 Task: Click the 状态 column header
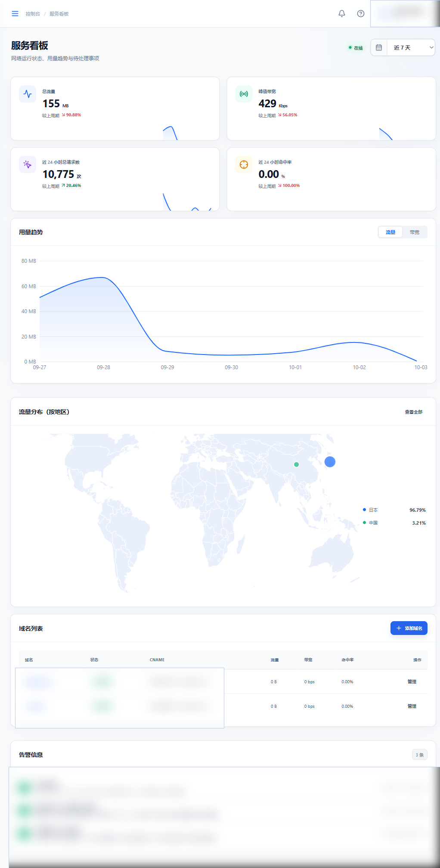[x=94, y=660]
